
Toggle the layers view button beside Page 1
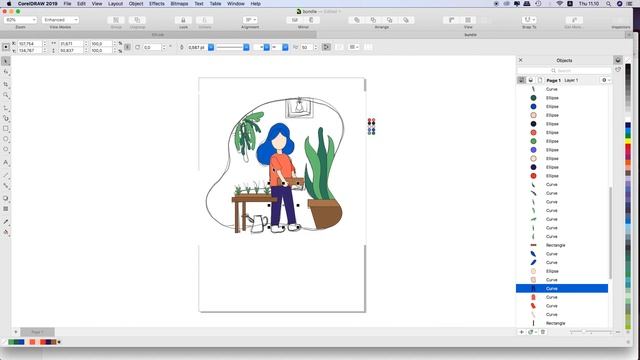click(x=531, y=80)
